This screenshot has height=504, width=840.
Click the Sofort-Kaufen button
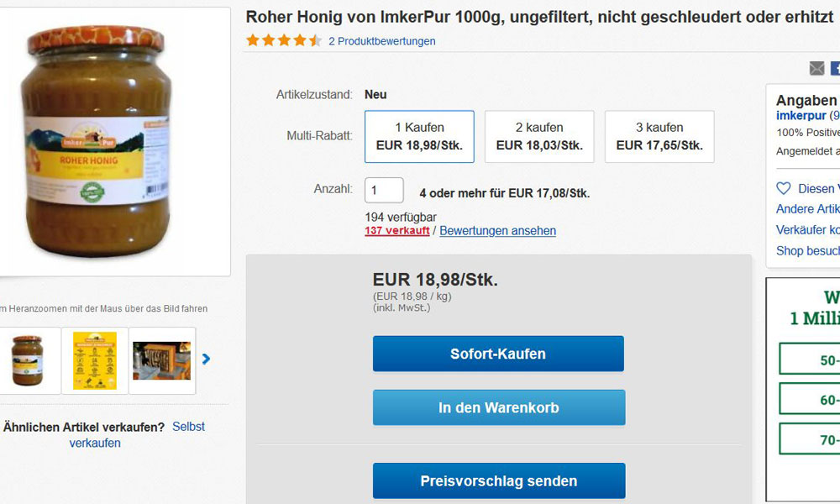(498, 354)
